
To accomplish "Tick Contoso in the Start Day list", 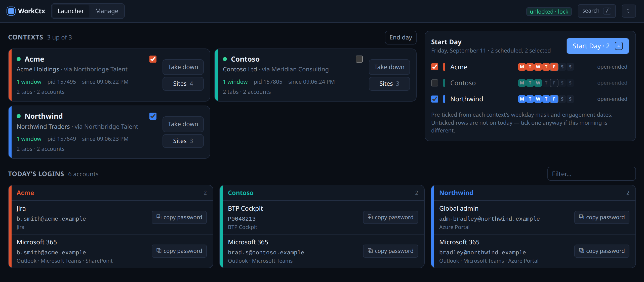I will pyautogui.click(x=434, y=83).
